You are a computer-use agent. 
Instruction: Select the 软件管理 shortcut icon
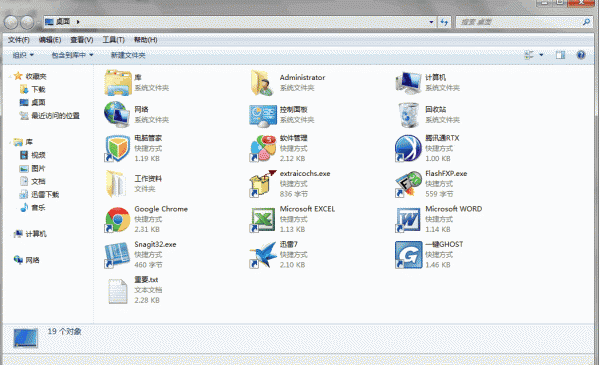pyautogui.click(x=263, y=148)
